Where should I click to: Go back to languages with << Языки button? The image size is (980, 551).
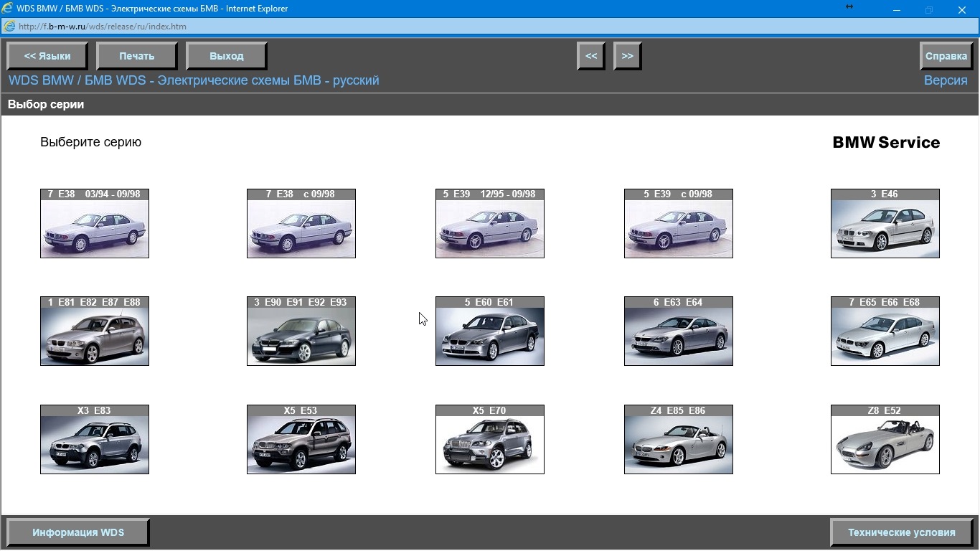point(47,56)
